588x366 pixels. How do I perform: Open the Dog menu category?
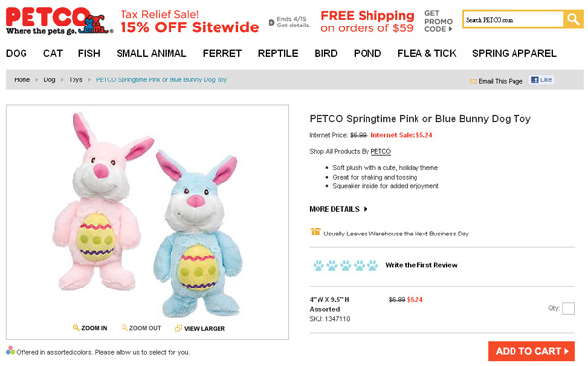17,53
